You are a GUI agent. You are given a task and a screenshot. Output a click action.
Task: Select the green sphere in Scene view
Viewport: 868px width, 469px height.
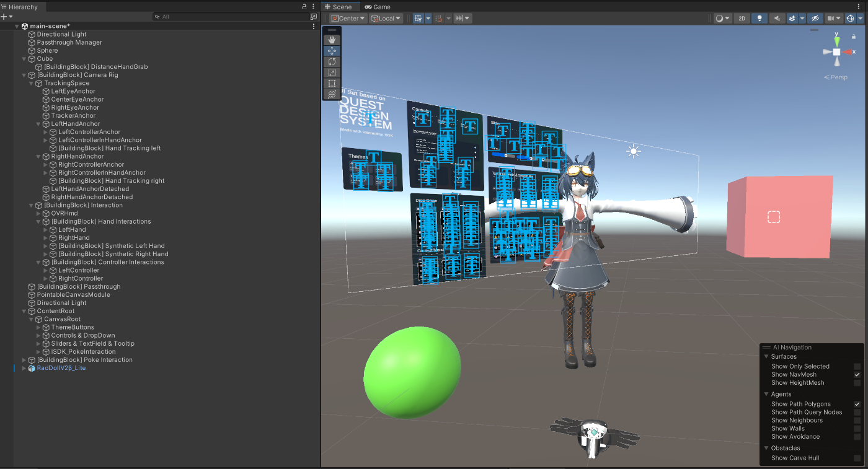412,372
